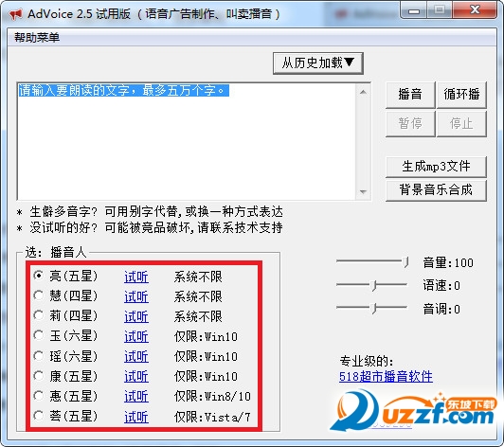The width and height of the screenshot is (504, 447).
Task: Click the AdVoice megaphone title bar icon
Action: point(16,14)
